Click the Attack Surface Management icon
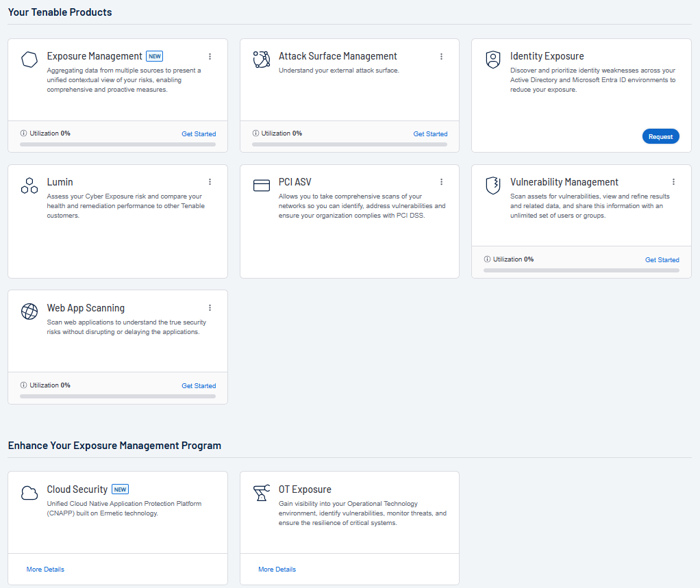The width and height of the screenshot is (700, 588). click(261, 60)
